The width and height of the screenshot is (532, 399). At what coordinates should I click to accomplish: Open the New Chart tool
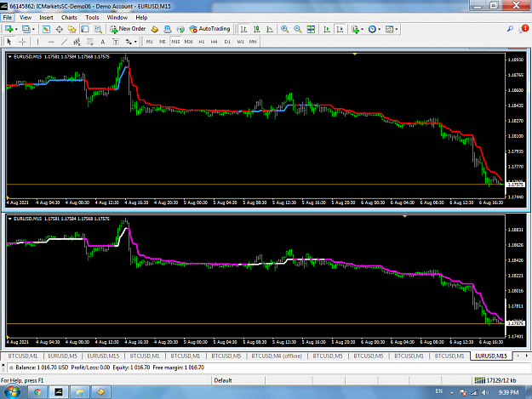click(9, 29)
